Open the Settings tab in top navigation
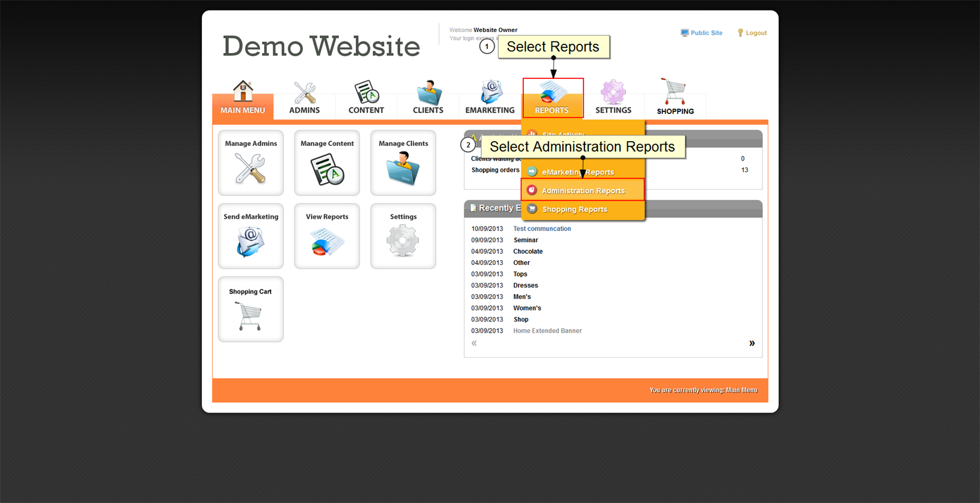Viewport: 980px width, 503px height. pos(613,98)
